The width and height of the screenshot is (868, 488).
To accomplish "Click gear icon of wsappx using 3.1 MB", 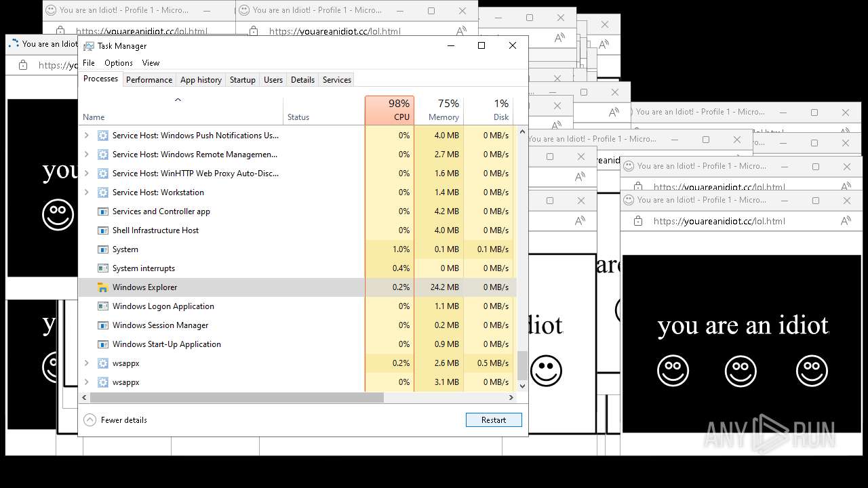I will click(x=103, y=382).
